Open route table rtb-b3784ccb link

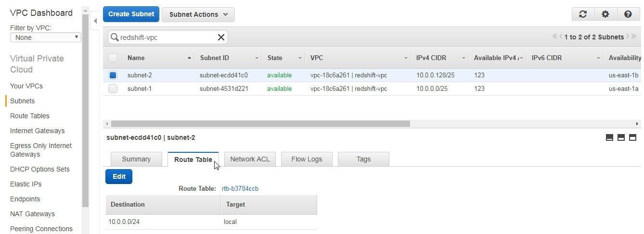click(x=240, y=188)
